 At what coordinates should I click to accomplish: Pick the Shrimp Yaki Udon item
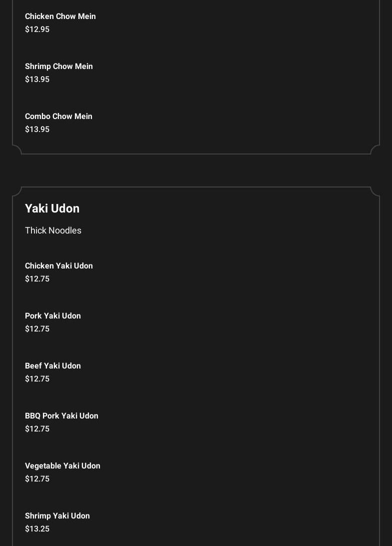(57, 516)
